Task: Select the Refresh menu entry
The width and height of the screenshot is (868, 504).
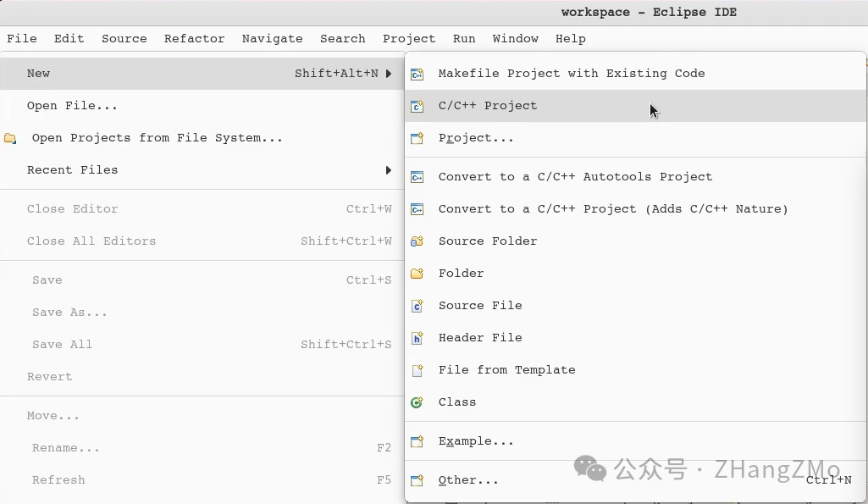Action: point(202,480)
